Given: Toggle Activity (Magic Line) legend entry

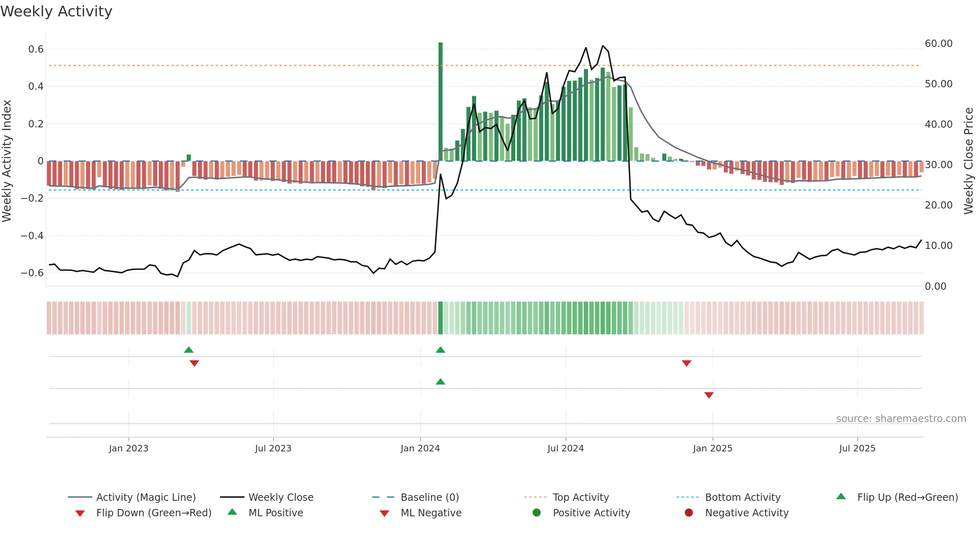Looking at the screenshot, I should (x=132, y=497).
